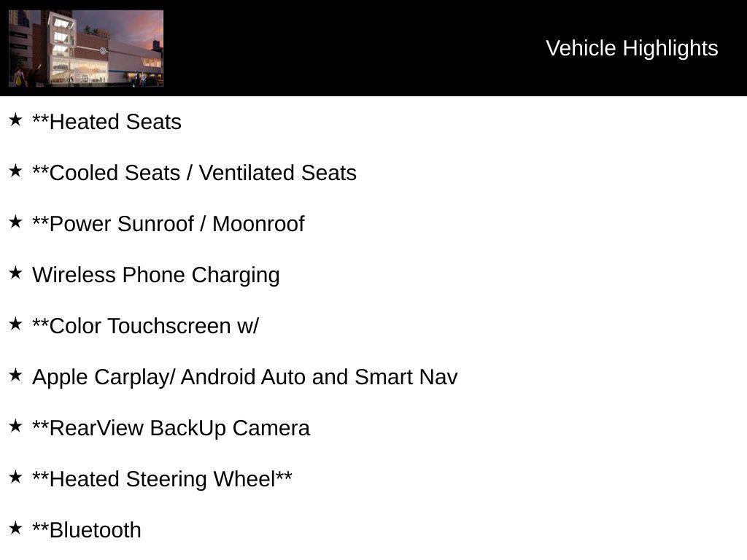Screen dimensions: 747x560
Task: Click the RearView BackUp Camera item
Action: (x=171, y=428)
